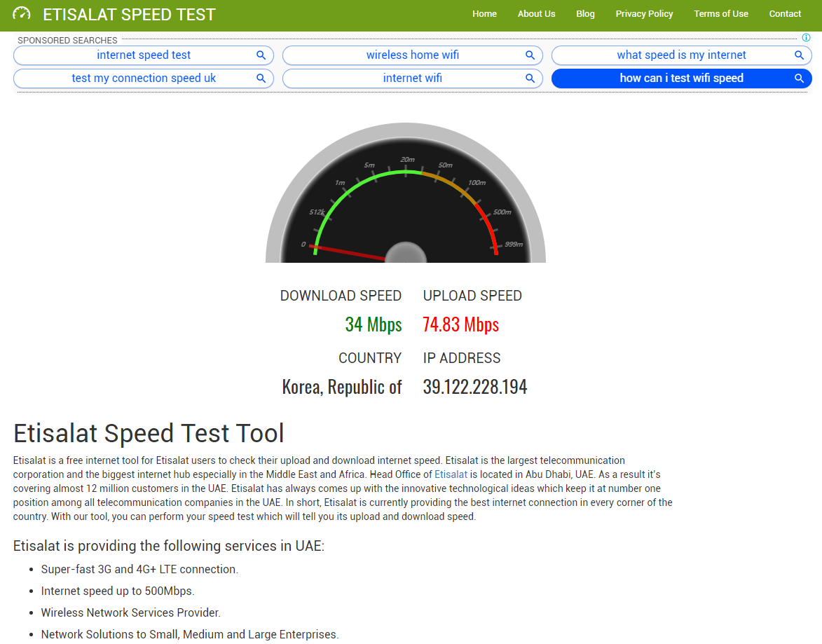Screen dimensions: 822x644
Task: Click search icon for 'internet wifi'
Action: [x=530, y=78]
